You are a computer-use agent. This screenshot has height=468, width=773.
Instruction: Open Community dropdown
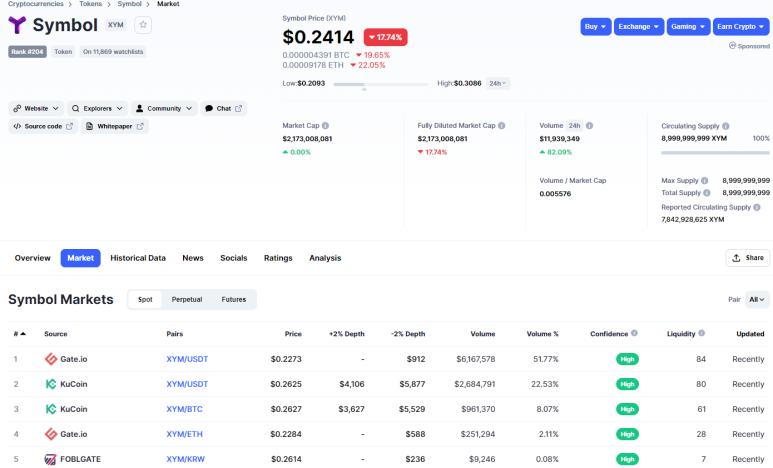tap(164, 108)
